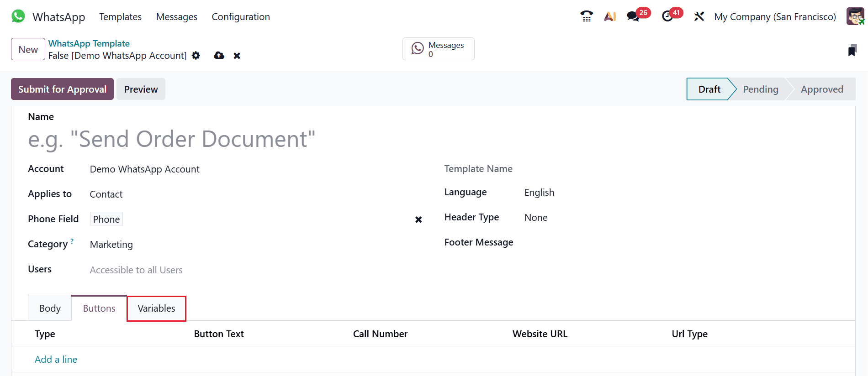Click the user avatar in top bar

[855, 16]
